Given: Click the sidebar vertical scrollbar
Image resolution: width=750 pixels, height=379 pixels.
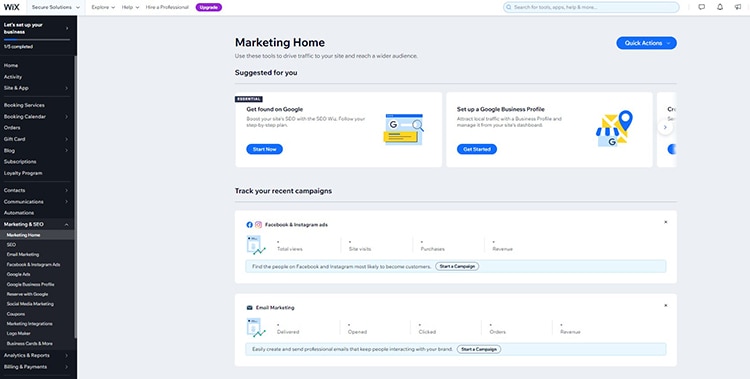Looking at the screenshot, I should 75,196.
